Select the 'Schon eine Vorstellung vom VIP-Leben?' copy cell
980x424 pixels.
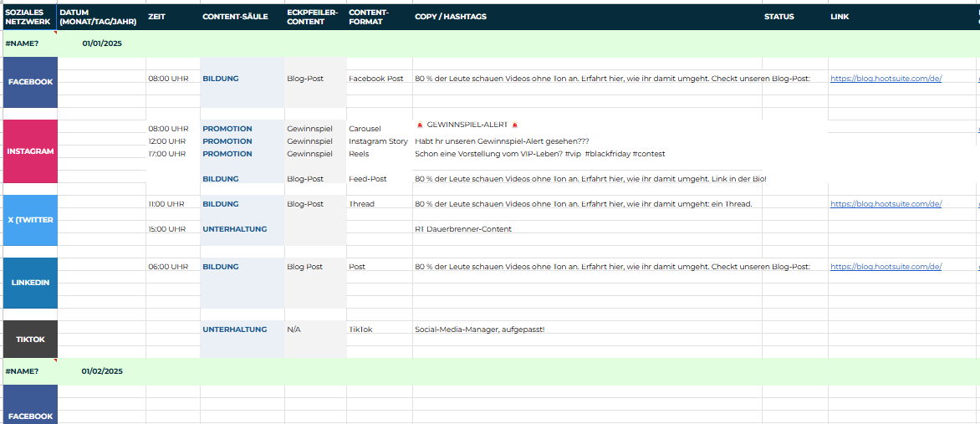[540, 154]
